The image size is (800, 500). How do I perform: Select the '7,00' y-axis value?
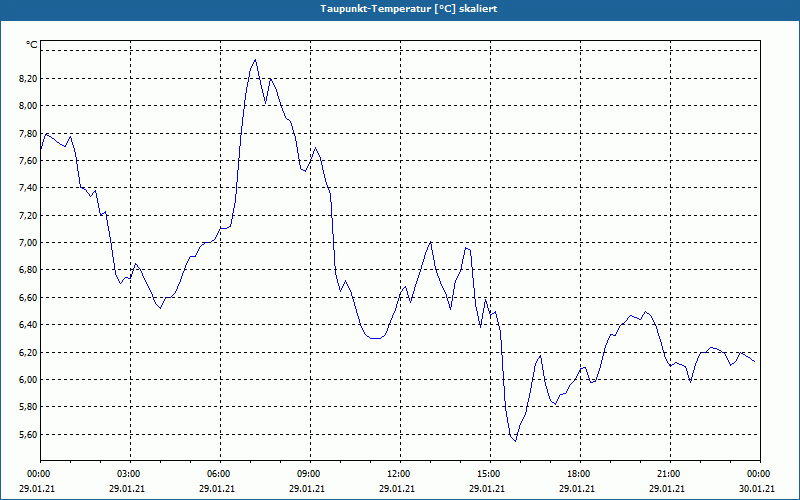coord(28,242)
